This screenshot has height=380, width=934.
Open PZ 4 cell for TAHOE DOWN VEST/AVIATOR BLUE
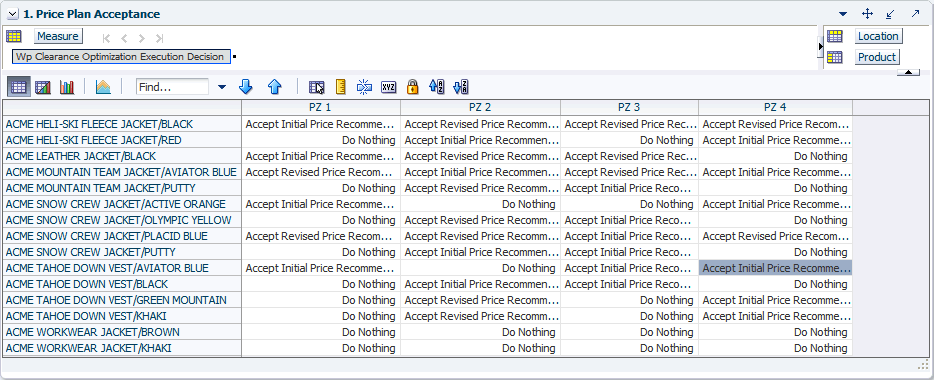pos(776,269)
